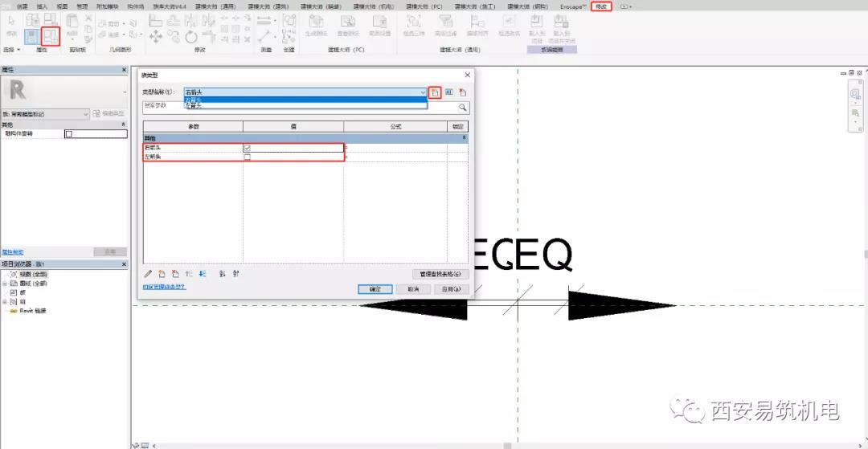Expand the Groups node in Project Browser

(5, 301)
